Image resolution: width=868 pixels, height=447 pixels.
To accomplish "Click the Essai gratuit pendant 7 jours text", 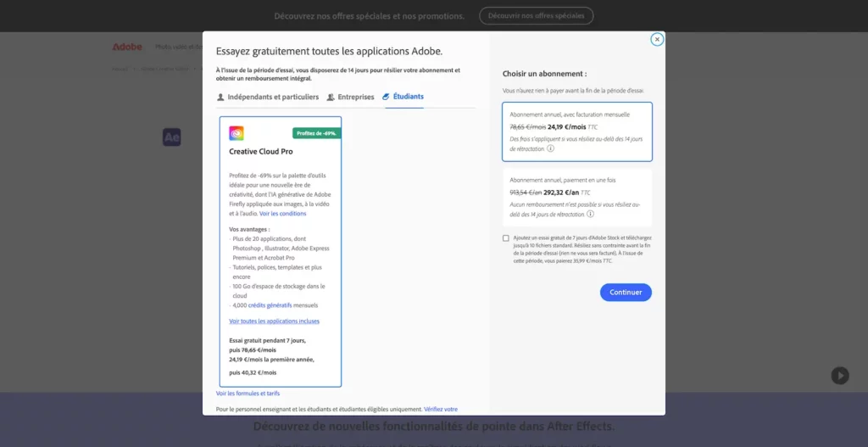I will pos(267,341).
